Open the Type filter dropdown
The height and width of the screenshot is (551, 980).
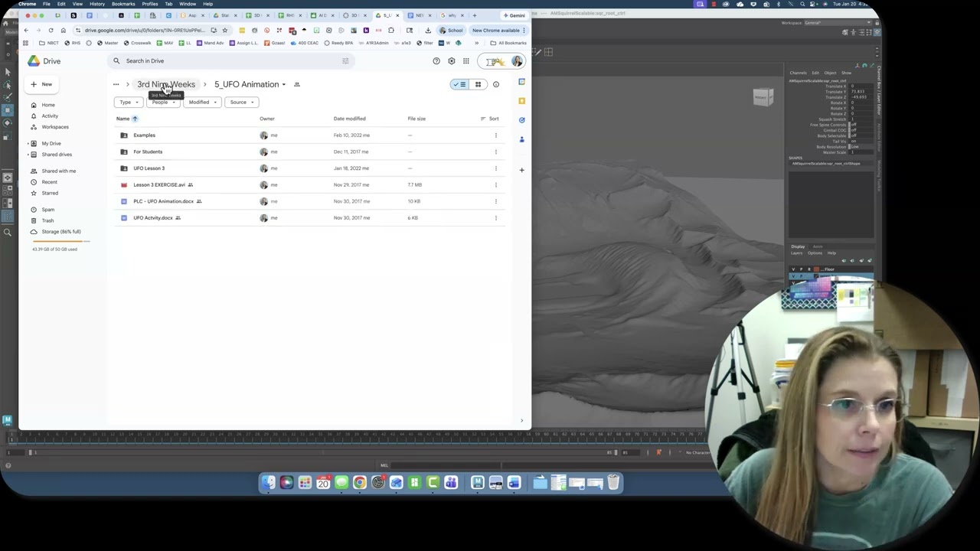point(129,102)
